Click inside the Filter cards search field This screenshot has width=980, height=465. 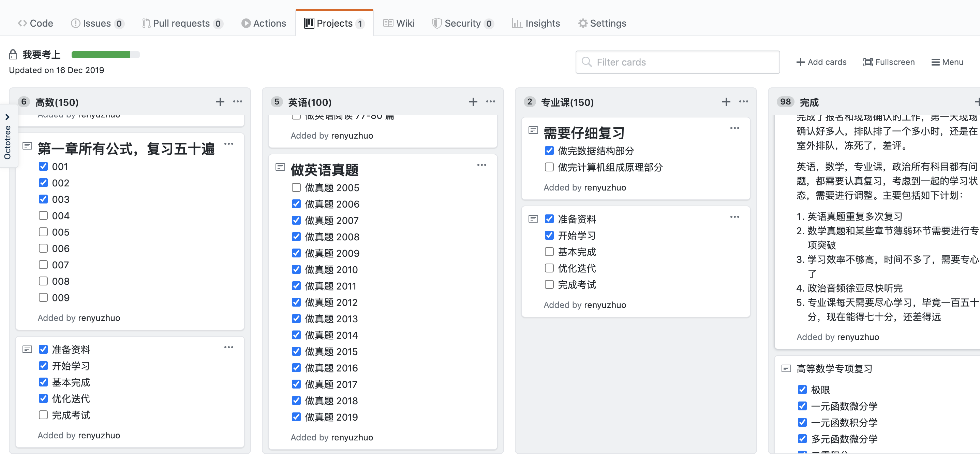677,62
